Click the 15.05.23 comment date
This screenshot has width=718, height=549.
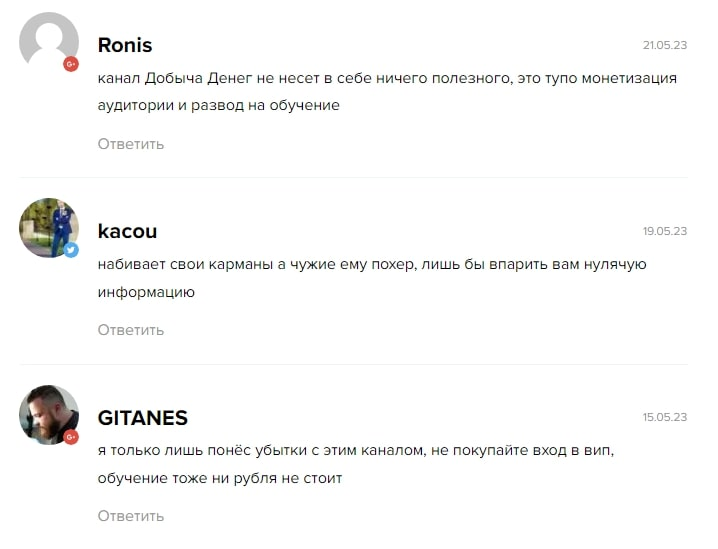pos(664,417)
